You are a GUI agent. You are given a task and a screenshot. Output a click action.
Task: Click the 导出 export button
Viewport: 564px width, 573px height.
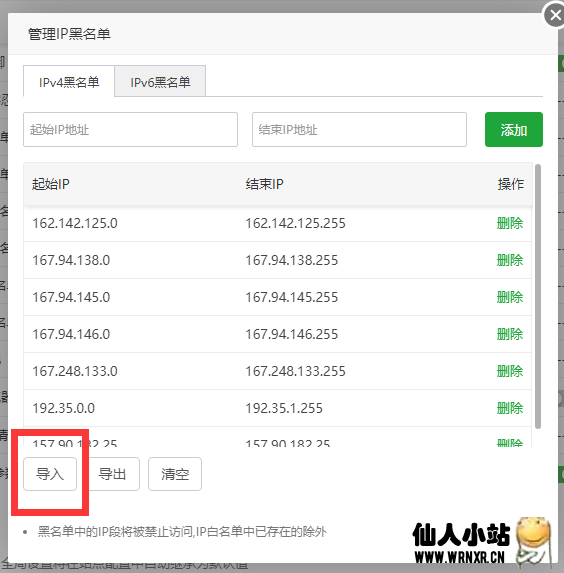[x=113, y=474]
